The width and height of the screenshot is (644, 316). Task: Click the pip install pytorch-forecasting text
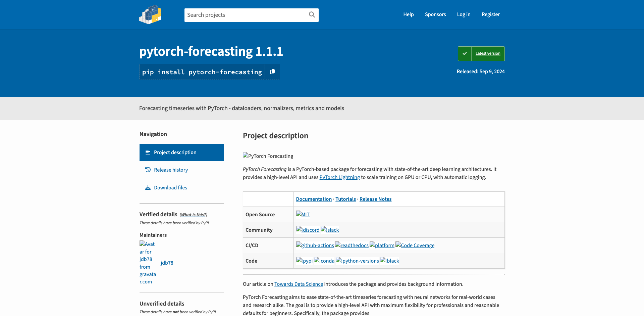pos(202,72)
